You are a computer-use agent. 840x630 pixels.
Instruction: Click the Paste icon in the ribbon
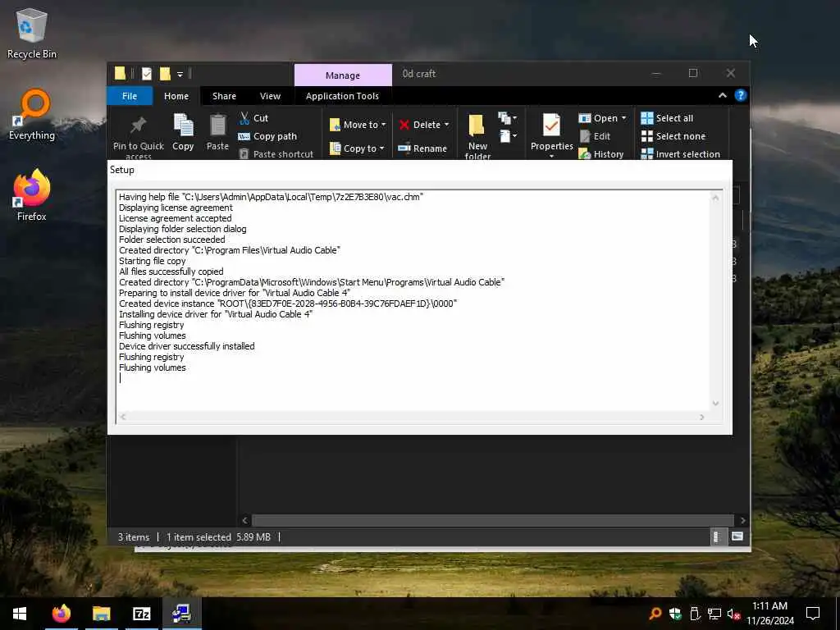point(217,132)
